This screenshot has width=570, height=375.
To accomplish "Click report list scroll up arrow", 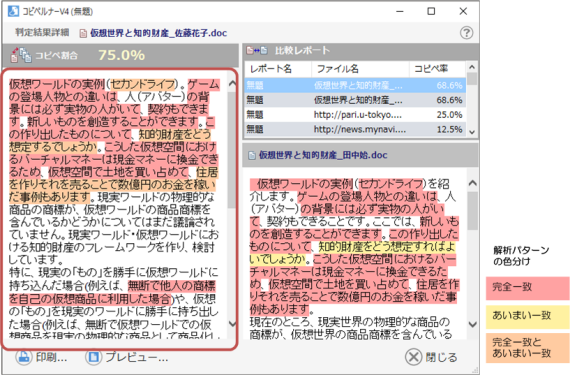I will [472, 67].
